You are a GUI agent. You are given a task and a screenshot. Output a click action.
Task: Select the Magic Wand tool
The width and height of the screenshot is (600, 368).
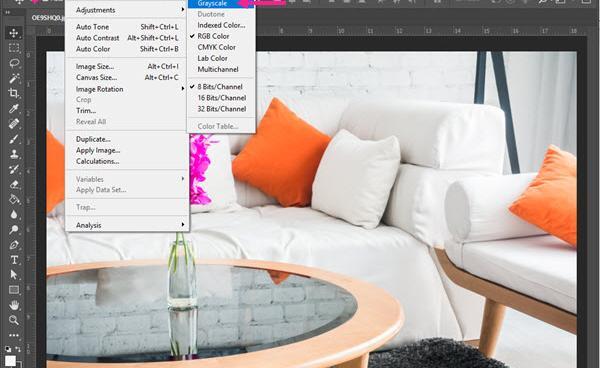tap(14, 78)
